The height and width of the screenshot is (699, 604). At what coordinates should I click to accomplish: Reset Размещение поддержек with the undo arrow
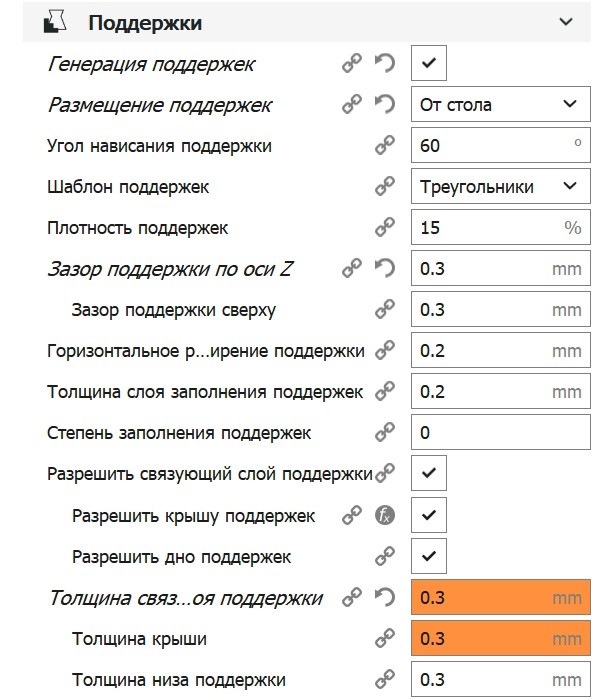coord(385,105)
